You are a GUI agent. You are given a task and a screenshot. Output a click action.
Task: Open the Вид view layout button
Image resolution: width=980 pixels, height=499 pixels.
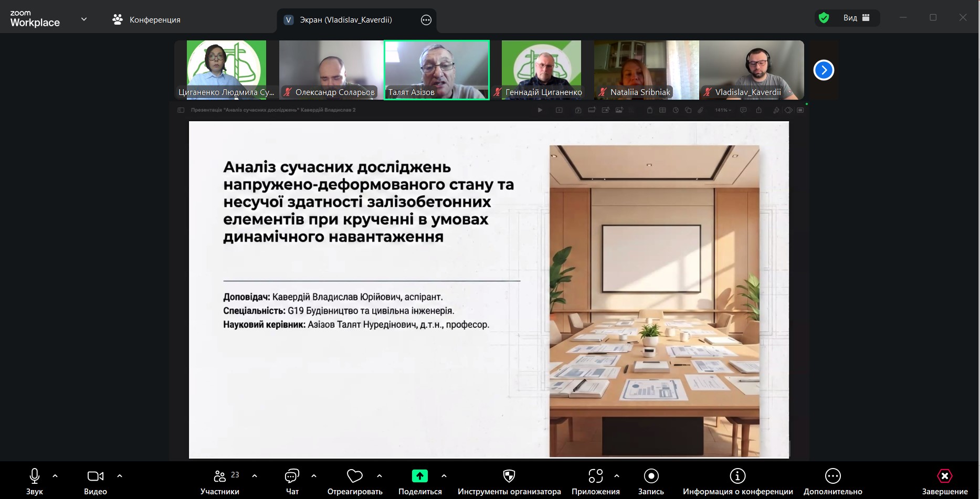click(856, 18)
